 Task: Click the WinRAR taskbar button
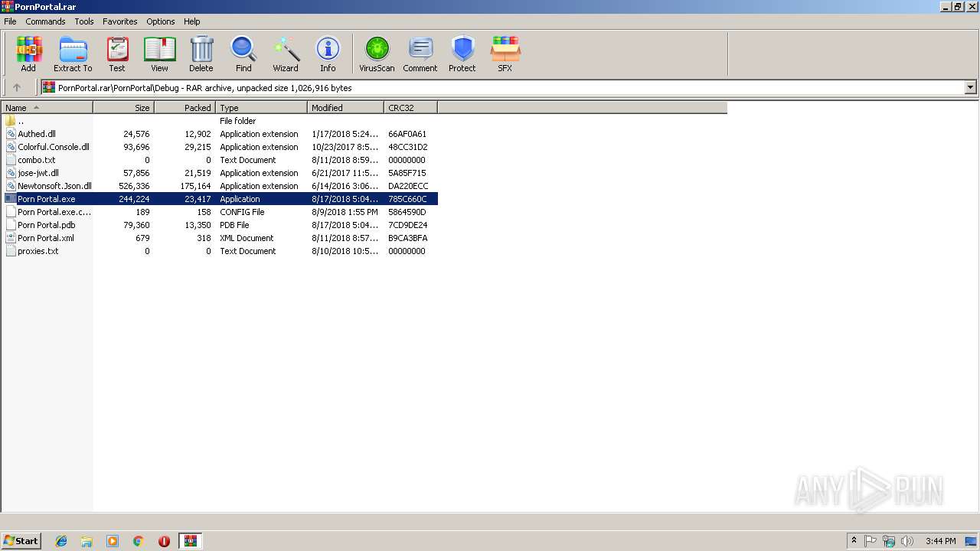point(190,541)
